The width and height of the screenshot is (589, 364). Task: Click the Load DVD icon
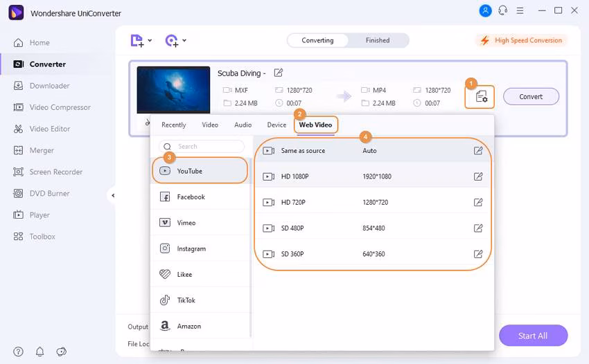tap(172, 41)
